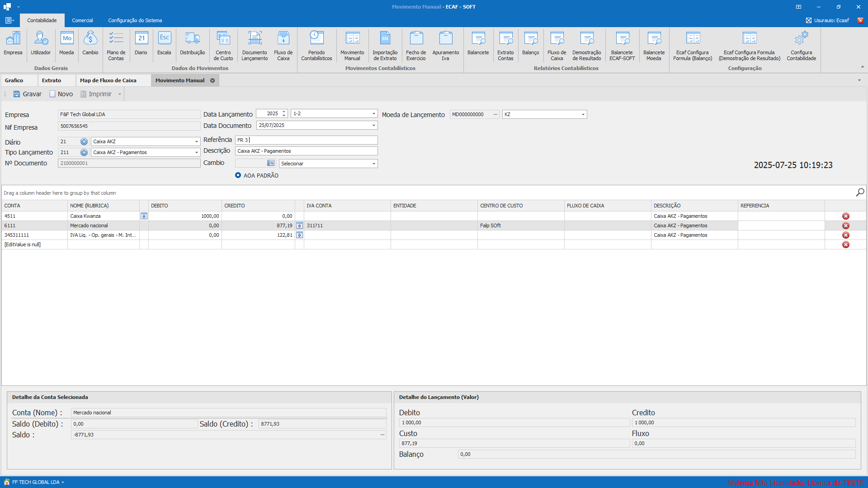
Task: Click the Balancete report icon
Action: (478, 45)
